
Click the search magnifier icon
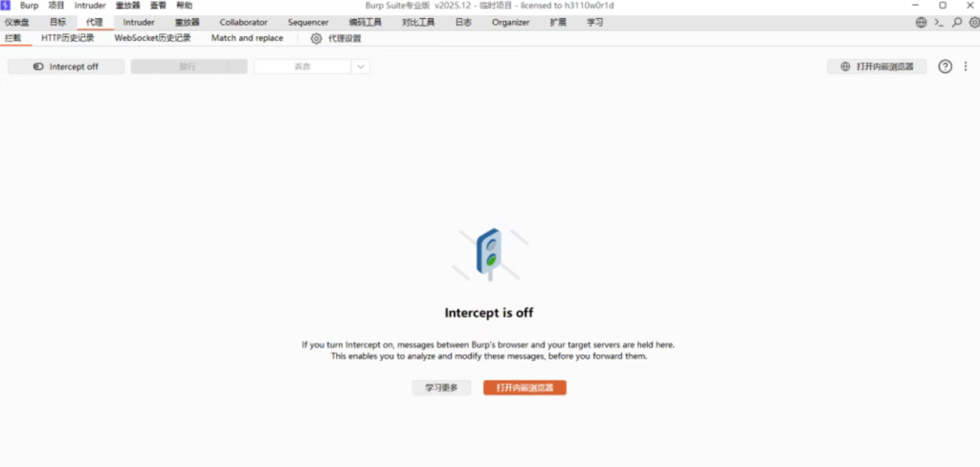[957, 23]
